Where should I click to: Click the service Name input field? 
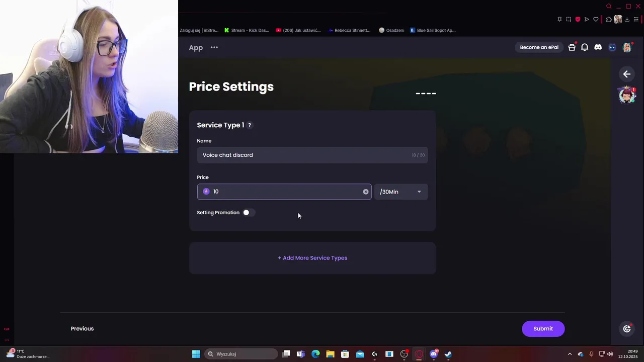[x=312, y=155]
